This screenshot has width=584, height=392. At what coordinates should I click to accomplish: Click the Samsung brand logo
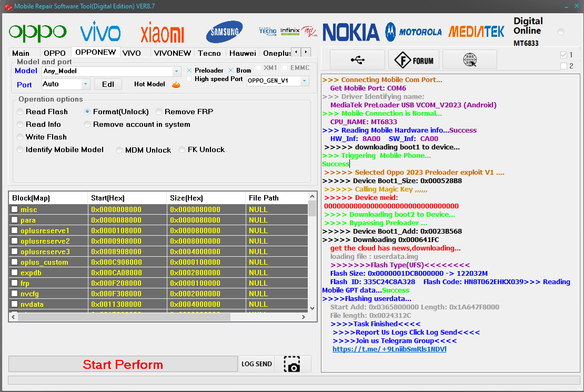point(225,32)
